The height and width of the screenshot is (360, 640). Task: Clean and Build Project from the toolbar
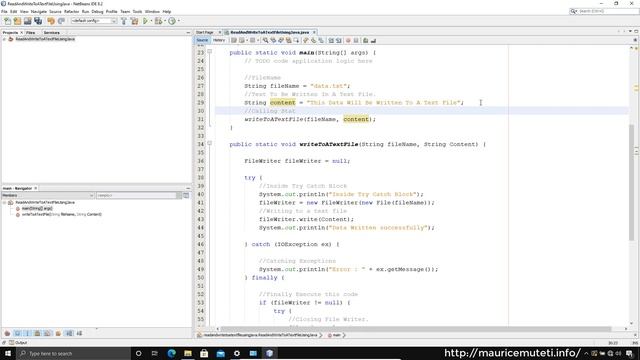click(x=134, y=21)
